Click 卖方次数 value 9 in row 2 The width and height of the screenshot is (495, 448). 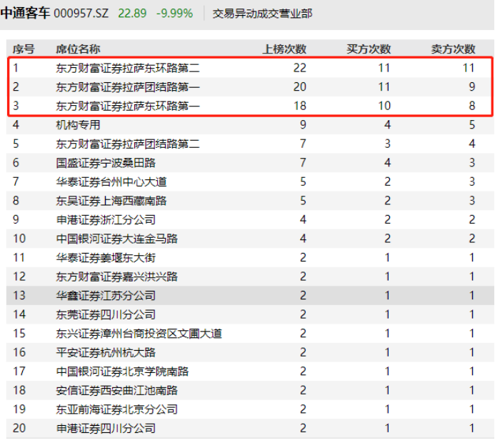(x=472, y=87)
